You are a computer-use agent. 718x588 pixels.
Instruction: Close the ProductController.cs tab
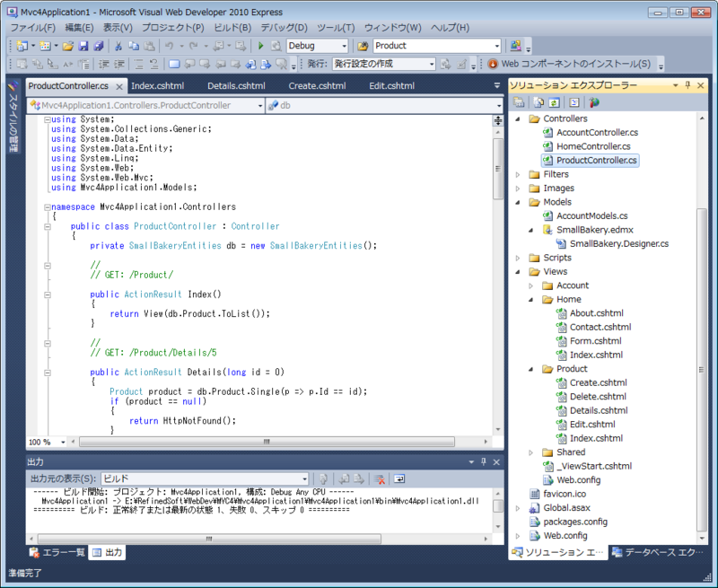pos(119,86)
